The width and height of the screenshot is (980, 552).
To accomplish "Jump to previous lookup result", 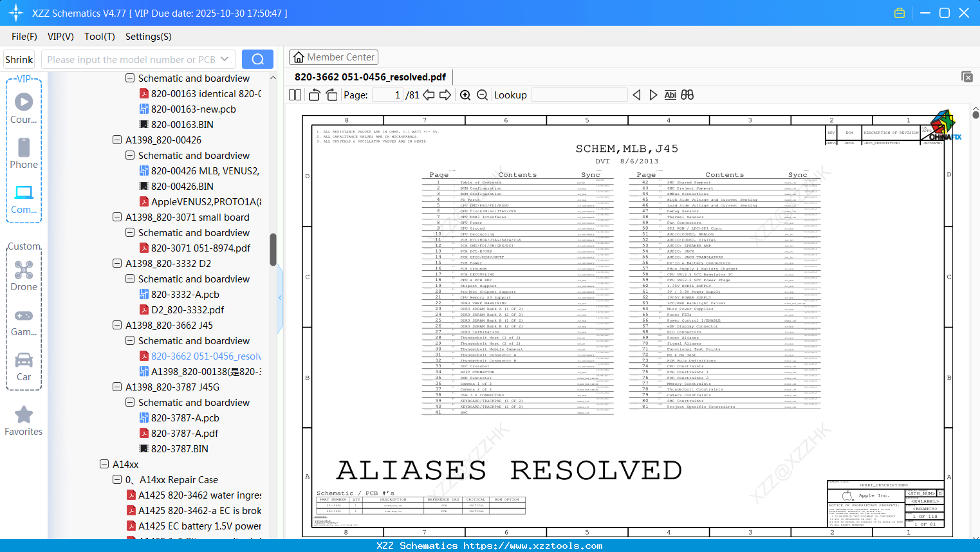I will [636, 95].
